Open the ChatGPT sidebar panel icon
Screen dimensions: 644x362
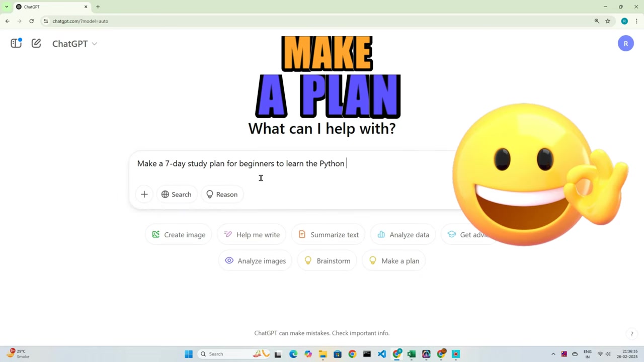[x=16, y=43]
